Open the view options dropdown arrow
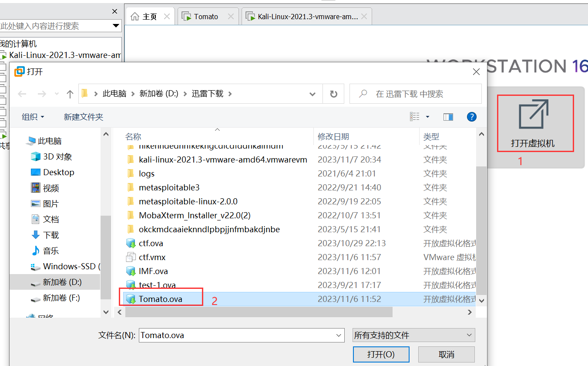The image size is (588, 366). [x=427, y=117]
